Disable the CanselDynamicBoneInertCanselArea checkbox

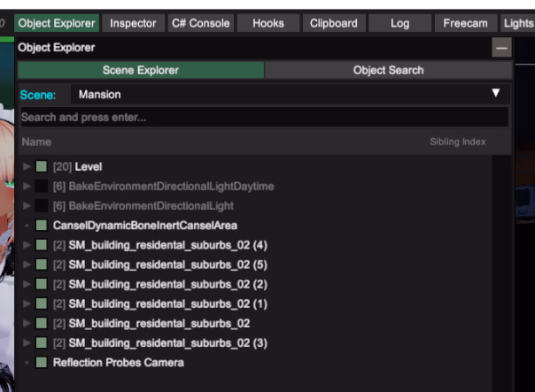click(x=42, y=226)
